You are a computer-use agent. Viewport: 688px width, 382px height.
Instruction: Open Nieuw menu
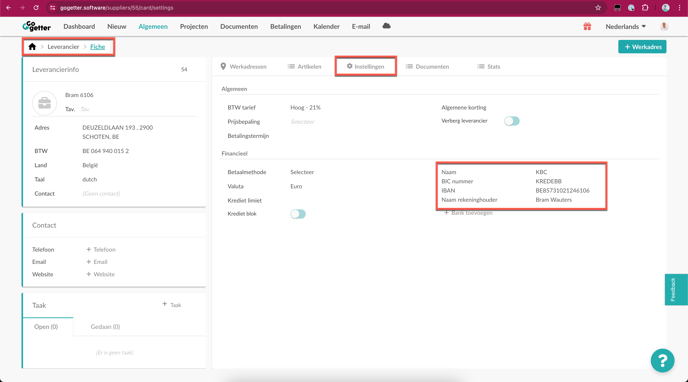[x=117, y=26]
